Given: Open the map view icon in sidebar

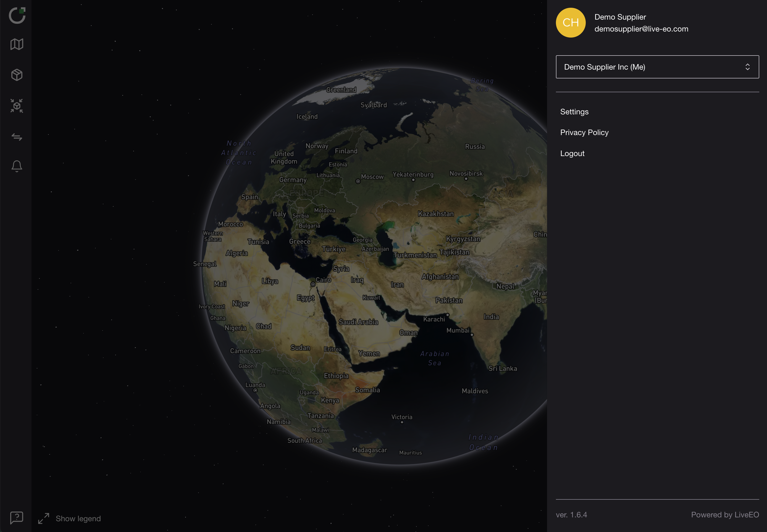Looking at the screenshot, I should tap(17, 44).
